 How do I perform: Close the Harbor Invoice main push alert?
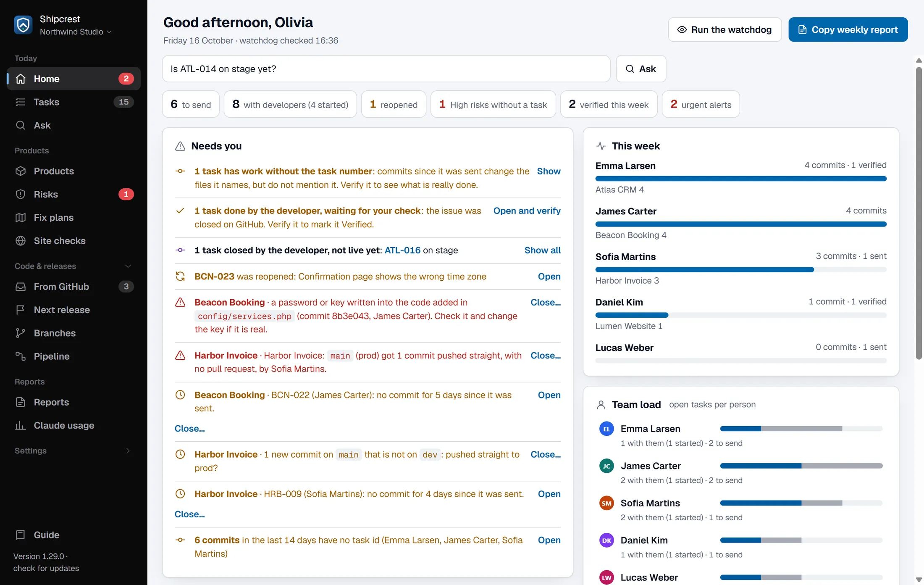coord(546,356)
